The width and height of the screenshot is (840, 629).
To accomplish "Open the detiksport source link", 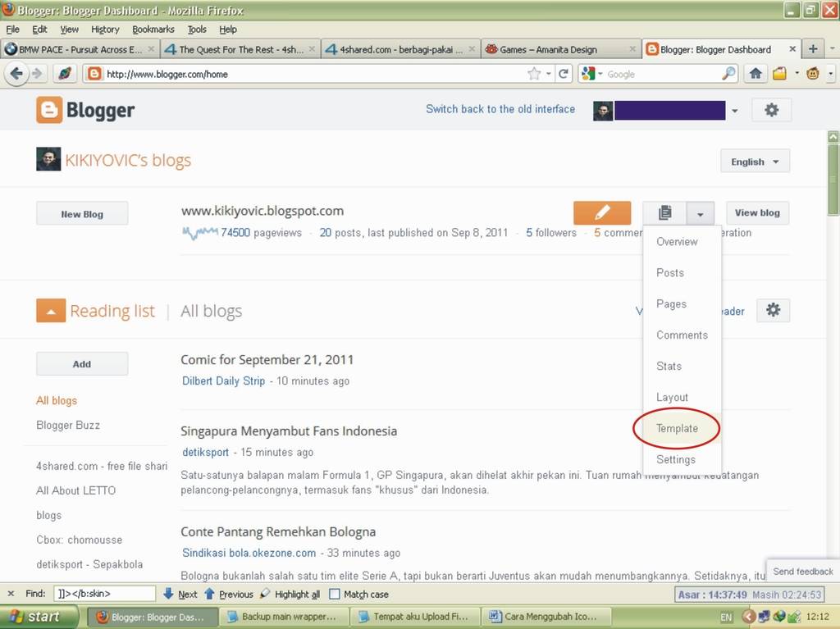I will (x=205, y=452).
